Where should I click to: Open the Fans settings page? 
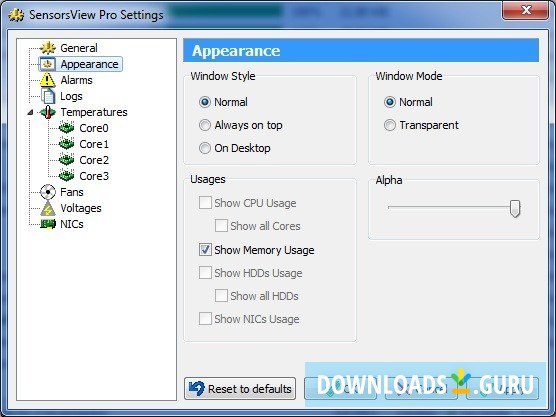click(x=72, y=192)
